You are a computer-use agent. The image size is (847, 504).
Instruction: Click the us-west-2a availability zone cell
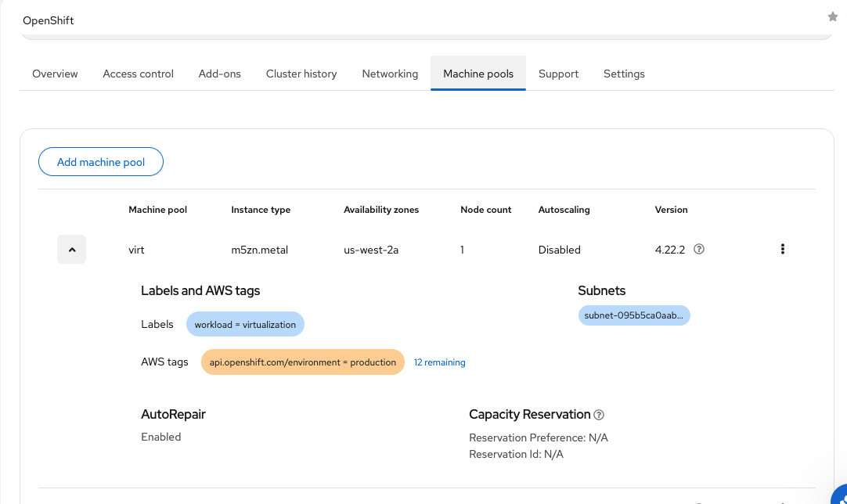371,250
